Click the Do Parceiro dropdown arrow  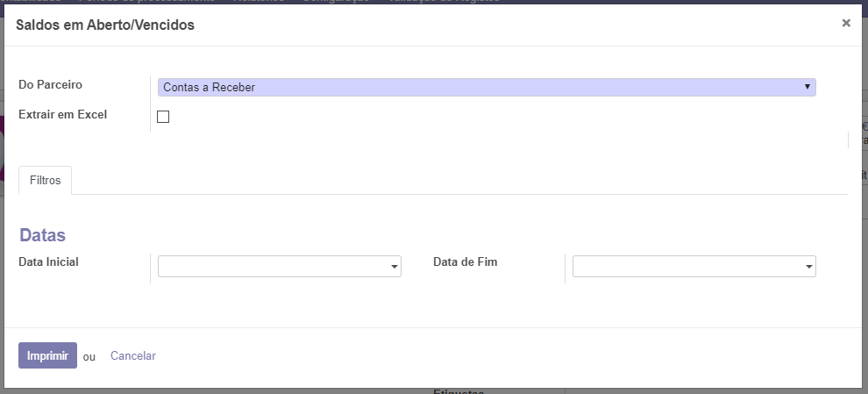(x=807, y=87)
